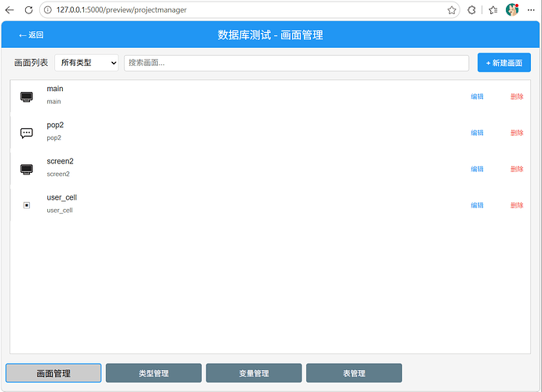Viewport: 542px width, 392px height.
Task: Select the main row title
Action: click(55, 89)
